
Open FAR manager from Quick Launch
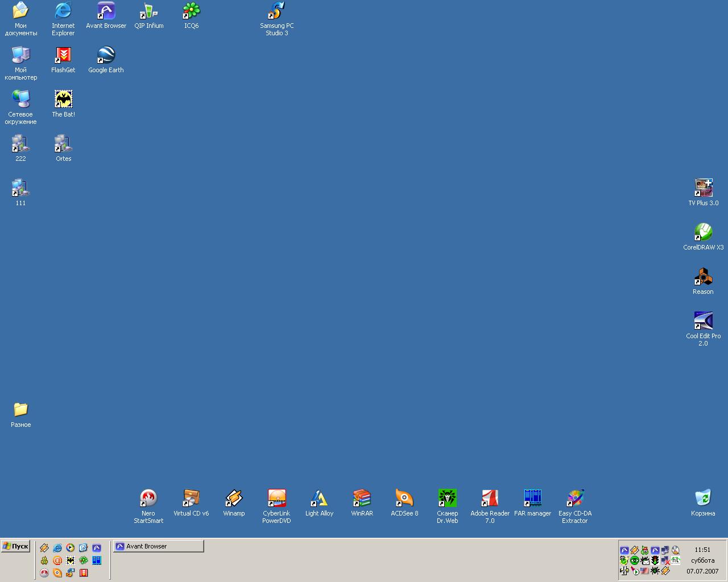[97, 560]
